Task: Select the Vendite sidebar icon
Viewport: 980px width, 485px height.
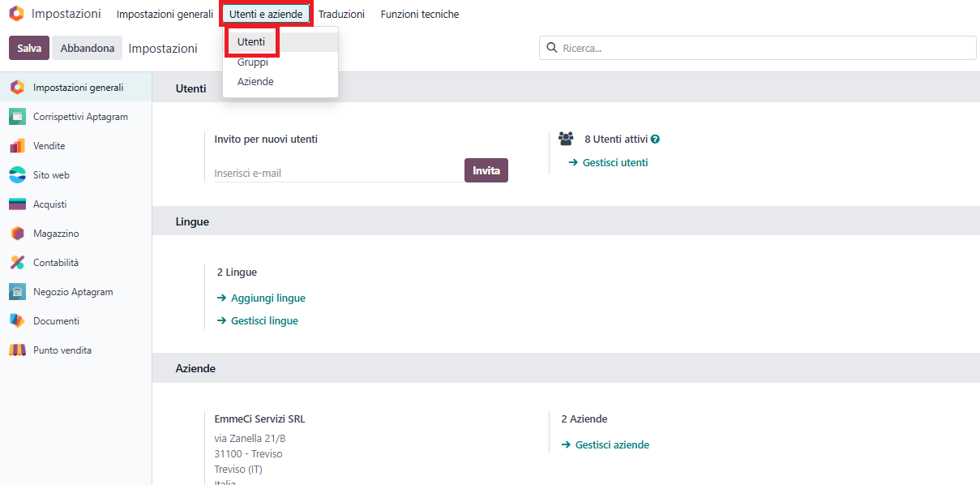Action: (x=17, y=146)
